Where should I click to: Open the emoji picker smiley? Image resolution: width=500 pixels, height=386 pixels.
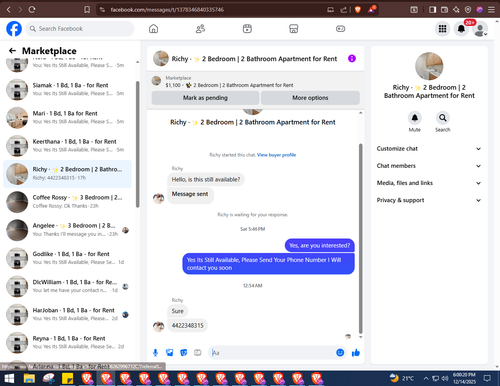point(340,353)
